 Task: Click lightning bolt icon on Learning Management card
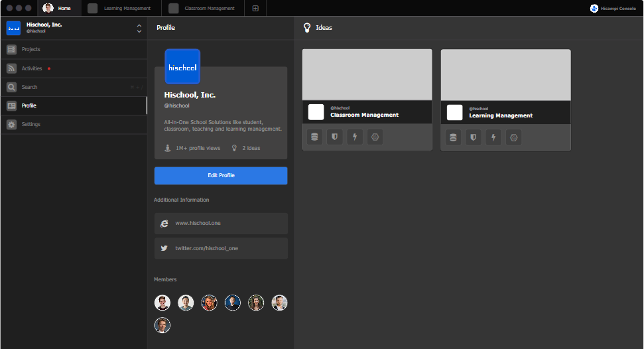coord(493,137)
